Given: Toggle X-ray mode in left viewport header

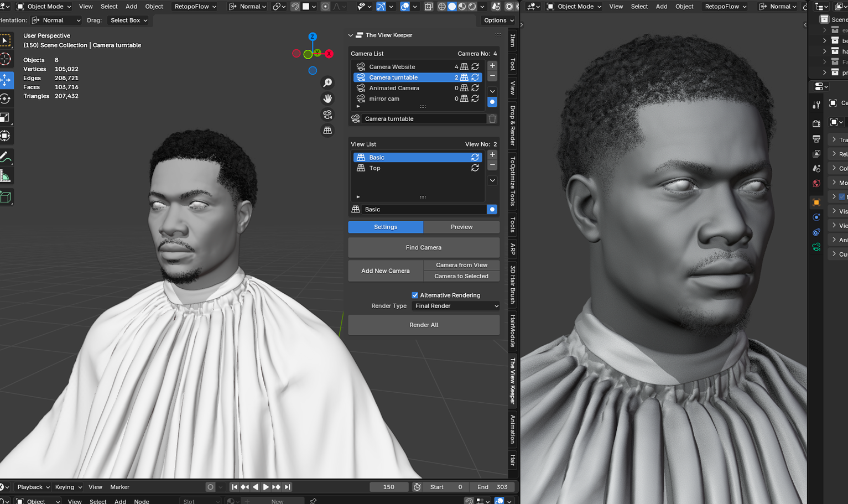Looking at the screenshot, I should [x=428, y=7].
